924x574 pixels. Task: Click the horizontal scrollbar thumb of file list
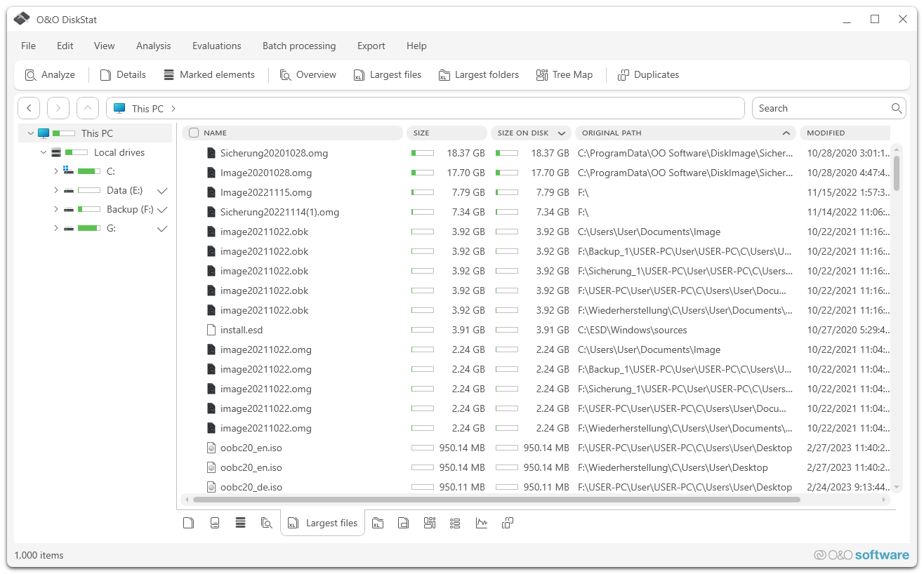[496, 500]
